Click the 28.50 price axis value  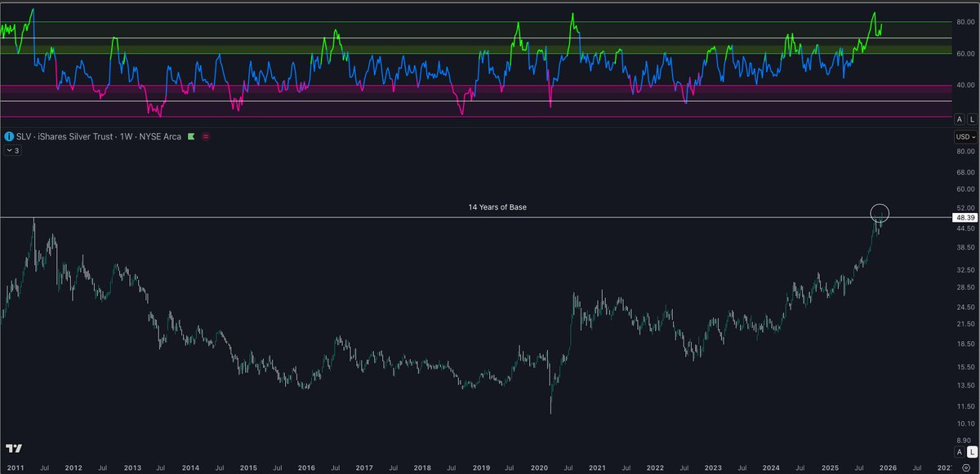pyautogui.click(x=964, y=287)
